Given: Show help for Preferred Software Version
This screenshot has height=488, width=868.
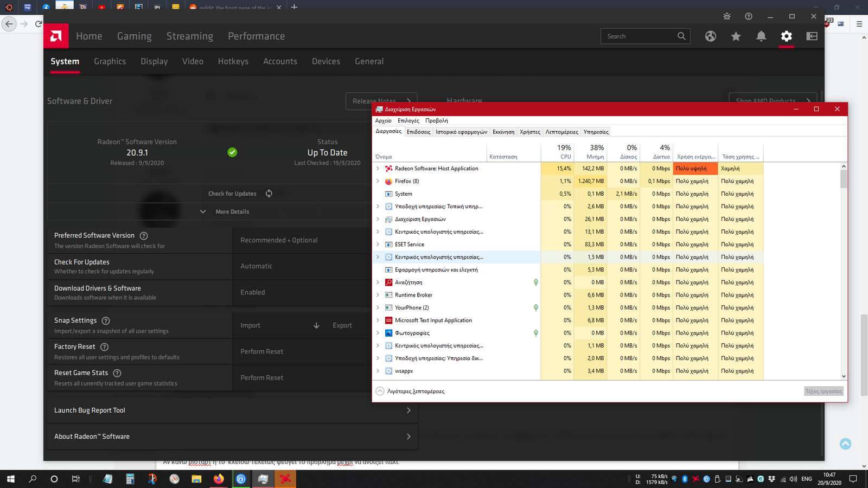Looking at the screenshot, I should coord(144,236).
